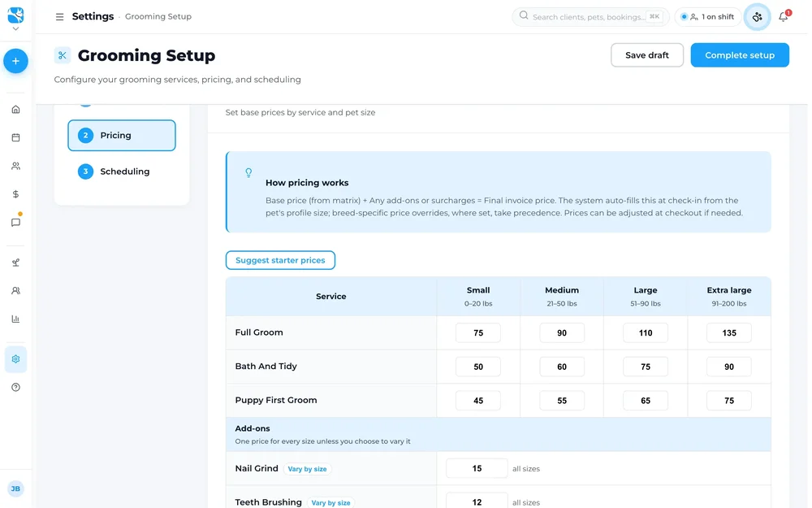812x508 pixels.
Task: Open the Home icon in the sidebar
Action: [x=15, y=110]
